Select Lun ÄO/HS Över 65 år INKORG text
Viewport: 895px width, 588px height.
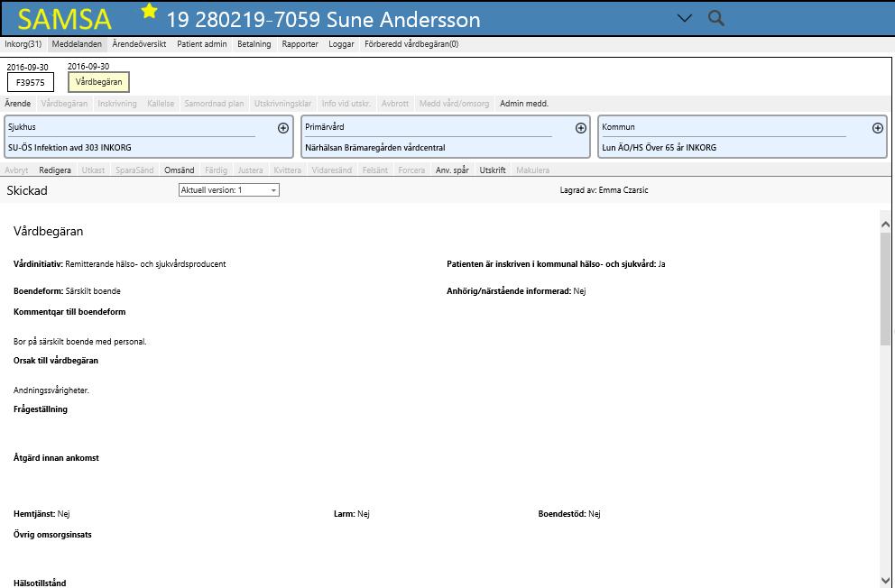(x=659, y=147)
